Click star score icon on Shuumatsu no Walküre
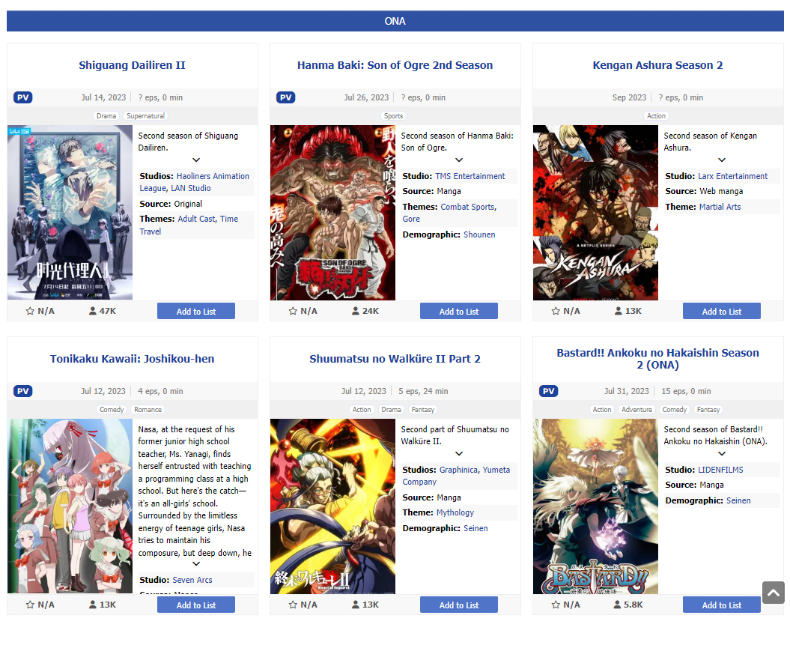Image resolution: width=790 pixels, height=672 pixels. pos(293,605)
